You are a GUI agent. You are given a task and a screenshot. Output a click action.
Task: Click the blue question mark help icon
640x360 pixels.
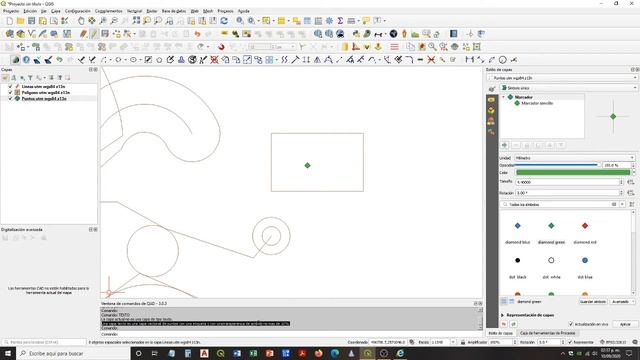click(x=27, y=60)
